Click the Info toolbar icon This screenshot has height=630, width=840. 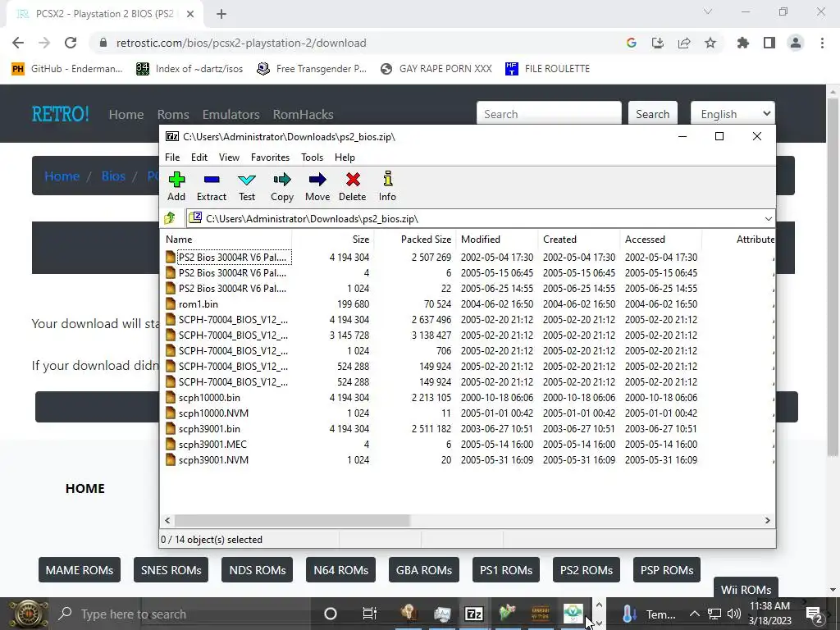click(x=387, y=178)
